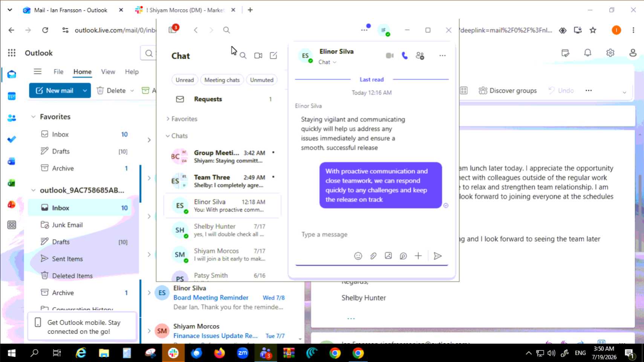The image size is (644, 362).
Task: Open the Help ribbon tab
Action: pos(132,72)
